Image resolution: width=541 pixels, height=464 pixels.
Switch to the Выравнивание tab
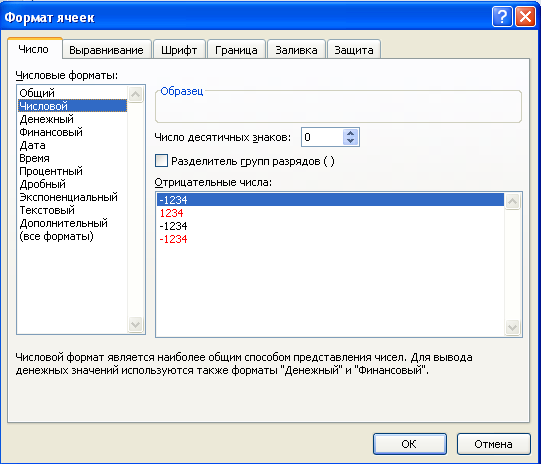click(x=106, y=50)
